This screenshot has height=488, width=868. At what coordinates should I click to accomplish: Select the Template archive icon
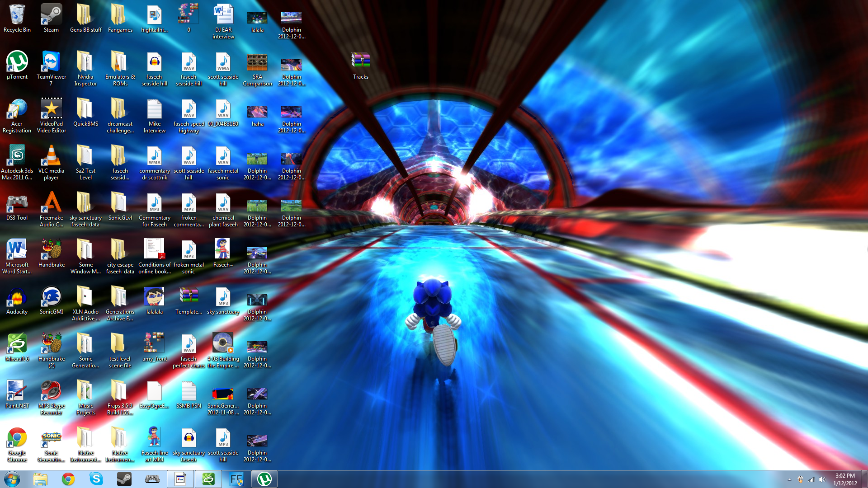pyautogui.click(x=189, y=300)
